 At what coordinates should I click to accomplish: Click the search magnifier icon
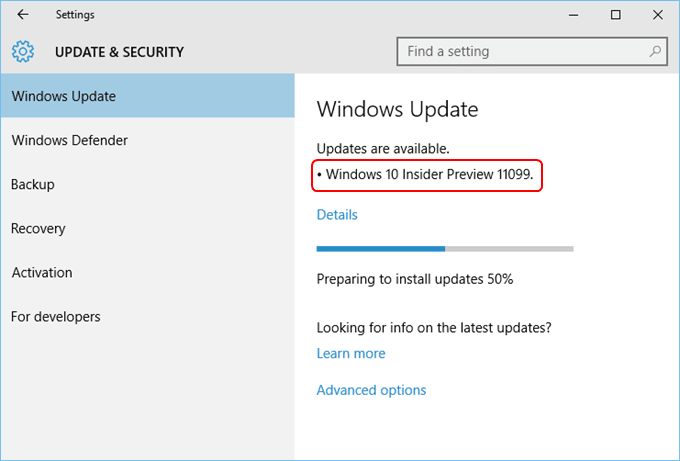(655, 52)
